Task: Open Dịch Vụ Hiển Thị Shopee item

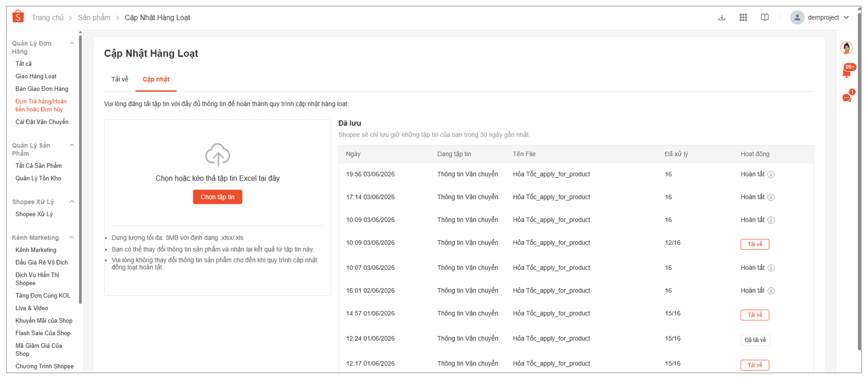Action: [38, 279]
